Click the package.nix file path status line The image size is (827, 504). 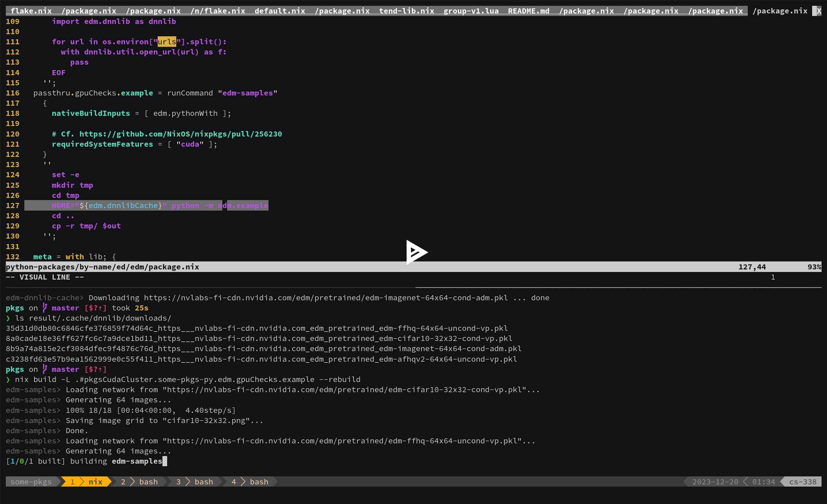tap(102, 267)
